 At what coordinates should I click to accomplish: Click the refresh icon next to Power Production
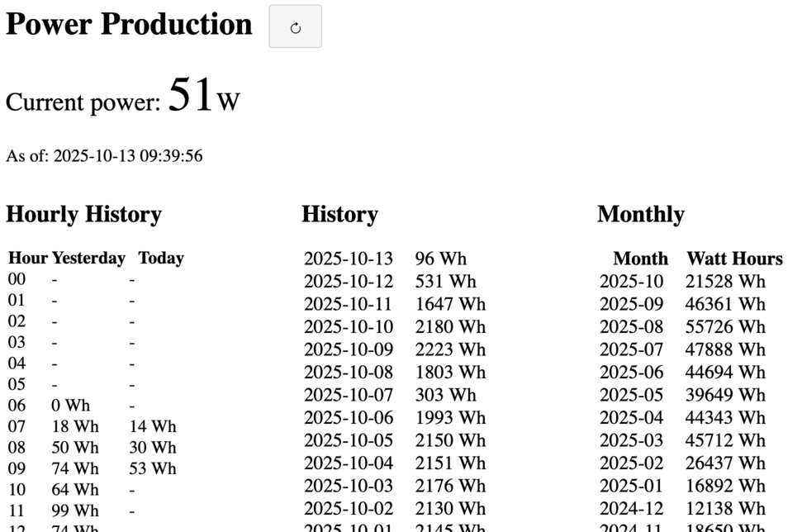(295, 26)
